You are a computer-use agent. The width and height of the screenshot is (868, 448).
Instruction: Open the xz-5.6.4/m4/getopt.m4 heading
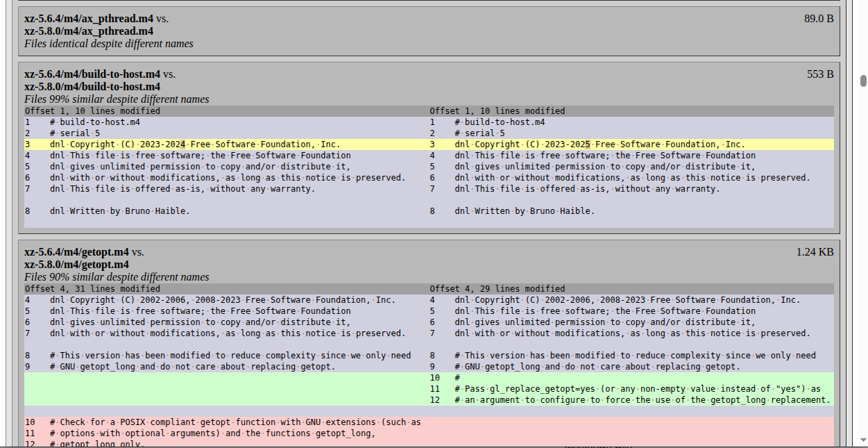(76, 252)
